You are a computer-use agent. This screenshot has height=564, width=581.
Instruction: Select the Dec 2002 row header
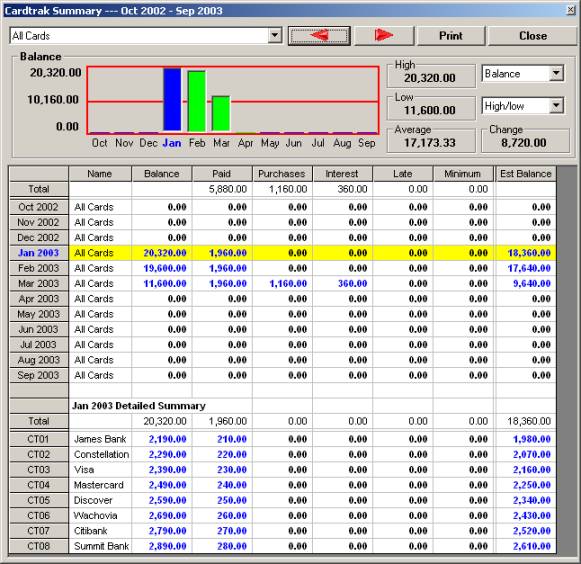[x=39, y=238]
